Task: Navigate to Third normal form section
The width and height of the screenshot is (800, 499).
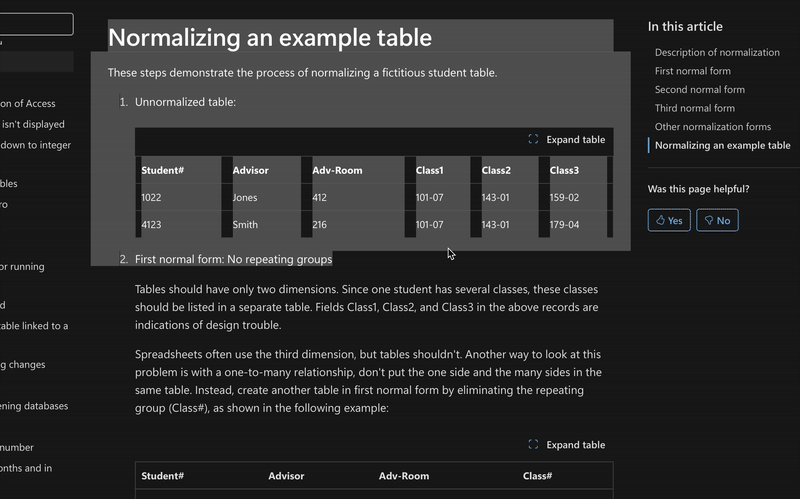Action: [694, 108]
